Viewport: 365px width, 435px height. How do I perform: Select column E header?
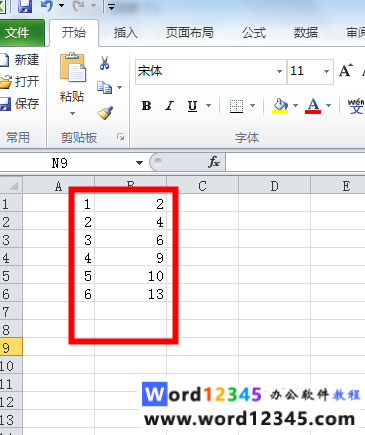coord(338,186)
